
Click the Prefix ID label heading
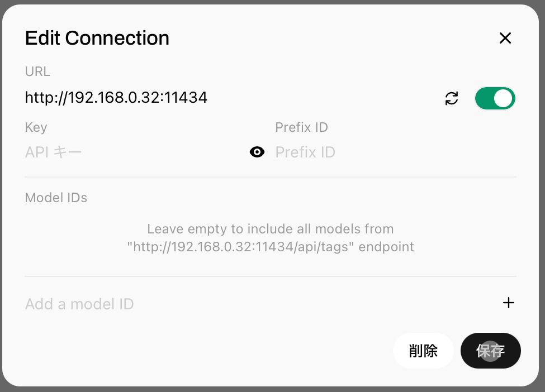coord(301,127)
